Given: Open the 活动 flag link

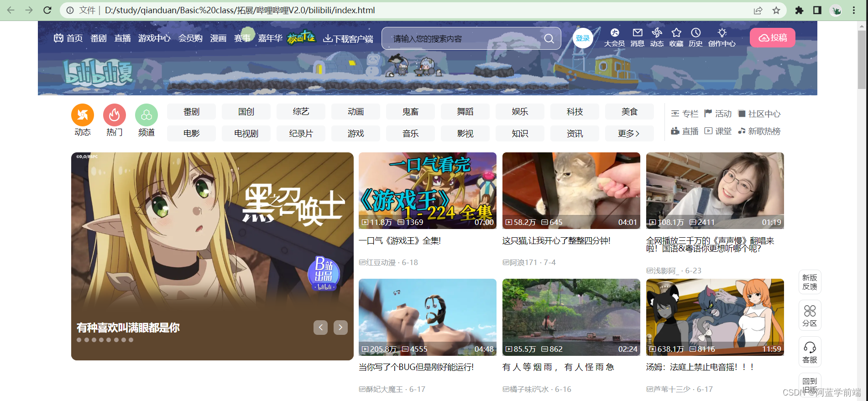Looking at the screenshot, I should click(x=718, y=114).
